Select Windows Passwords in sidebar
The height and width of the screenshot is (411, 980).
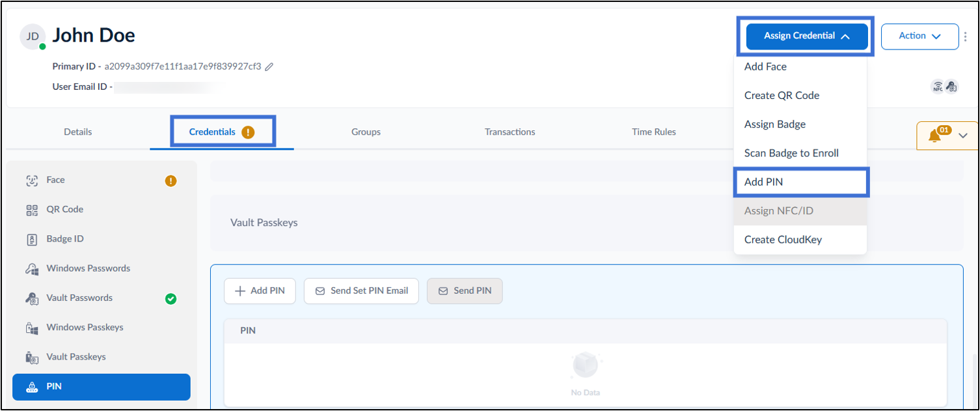(x=102, y=268)
